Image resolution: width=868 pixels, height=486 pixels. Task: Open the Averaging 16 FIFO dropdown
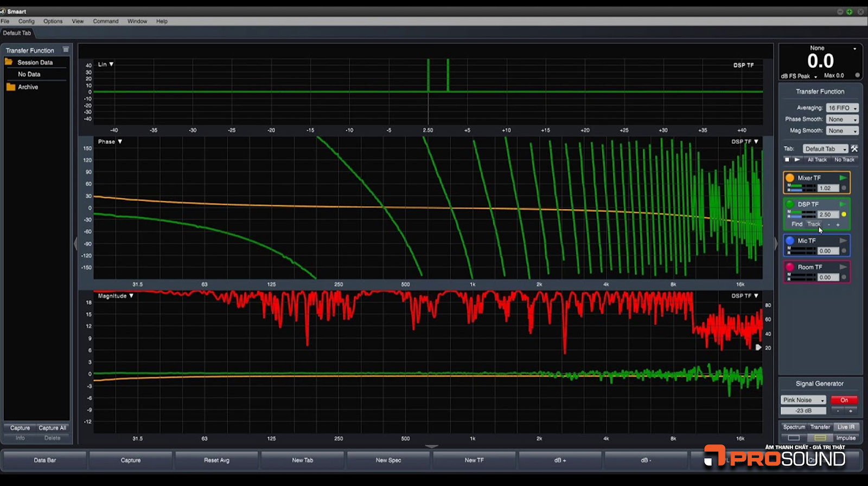click(x=842, y=108)
